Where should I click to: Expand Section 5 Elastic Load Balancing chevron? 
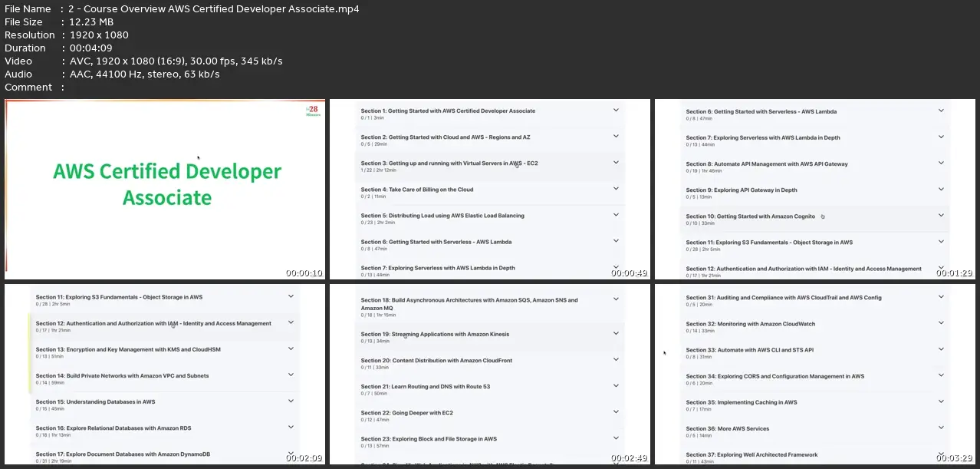coord(616,215)
